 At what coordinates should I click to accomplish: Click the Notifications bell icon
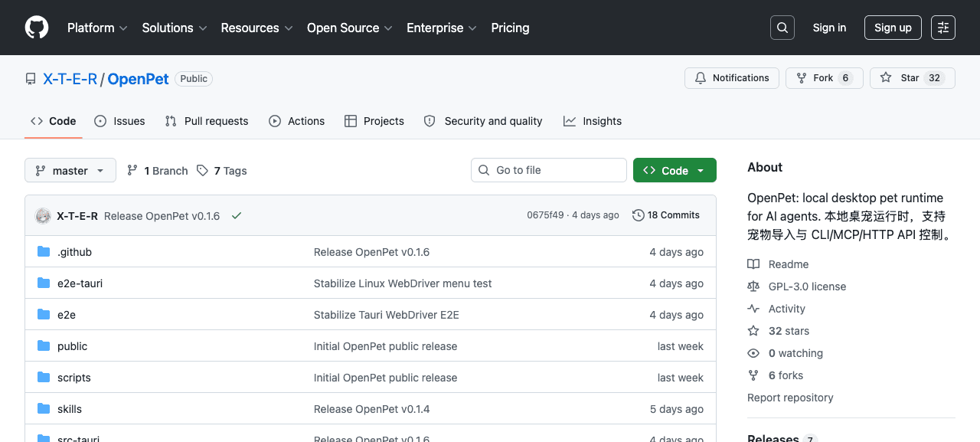[x=701, y=78]
